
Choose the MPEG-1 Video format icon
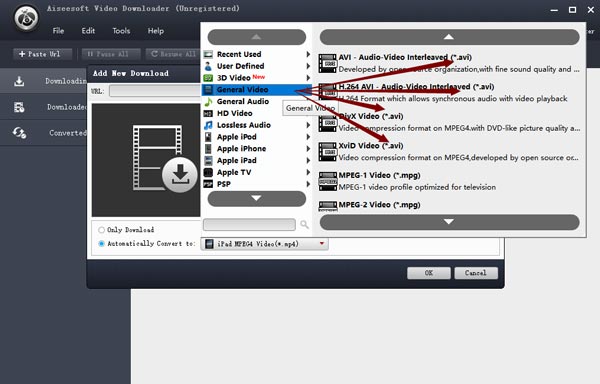(x=328, y=181)
